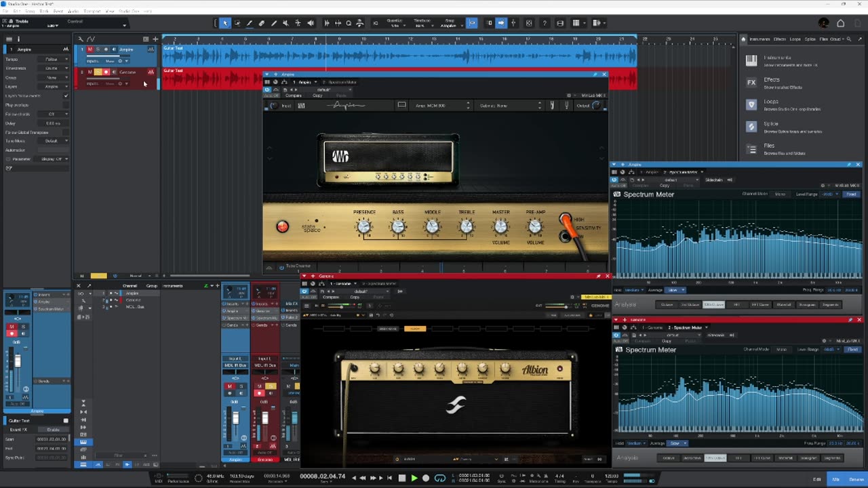Open the File menu

[x=7, y=12]
